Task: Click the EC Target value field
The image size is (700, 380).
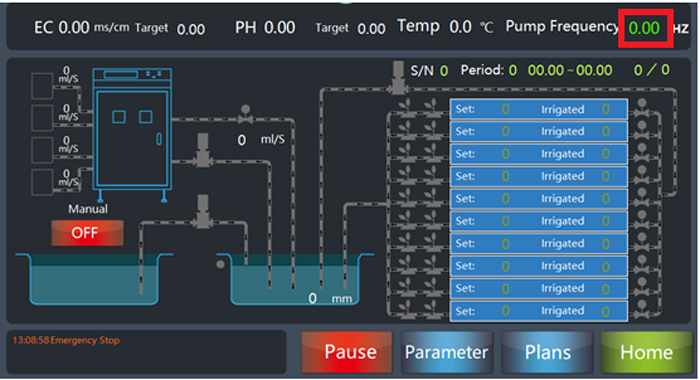Action: pos(191,29)
